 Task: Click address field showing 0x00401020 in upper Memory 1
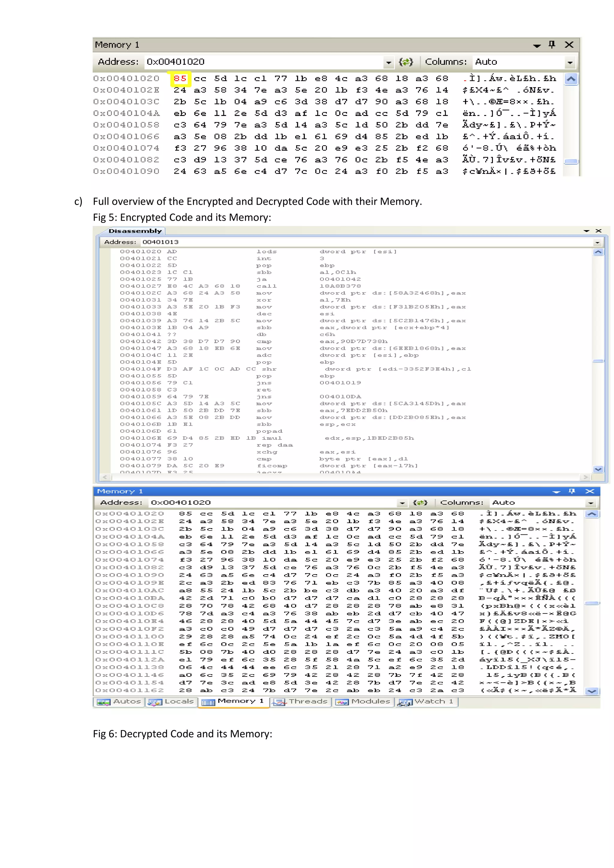tap(264, 62)
